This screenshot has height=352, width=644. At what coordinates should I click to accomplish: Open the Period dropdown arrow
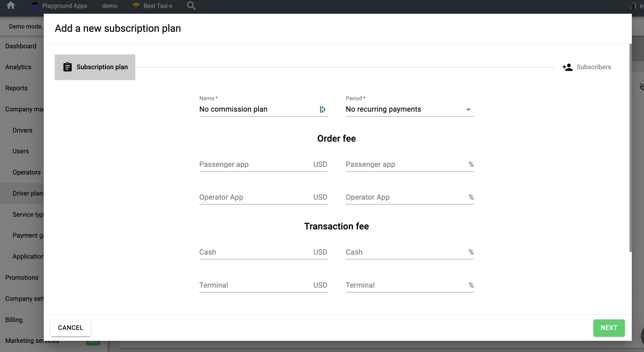pyautogui.click(x=469, y=109)
